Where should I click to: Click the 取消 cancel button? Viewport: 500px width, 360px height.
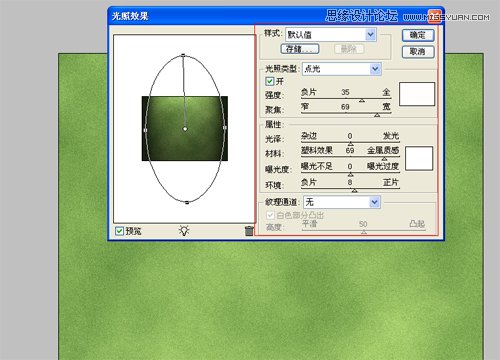tap(418, 52)
